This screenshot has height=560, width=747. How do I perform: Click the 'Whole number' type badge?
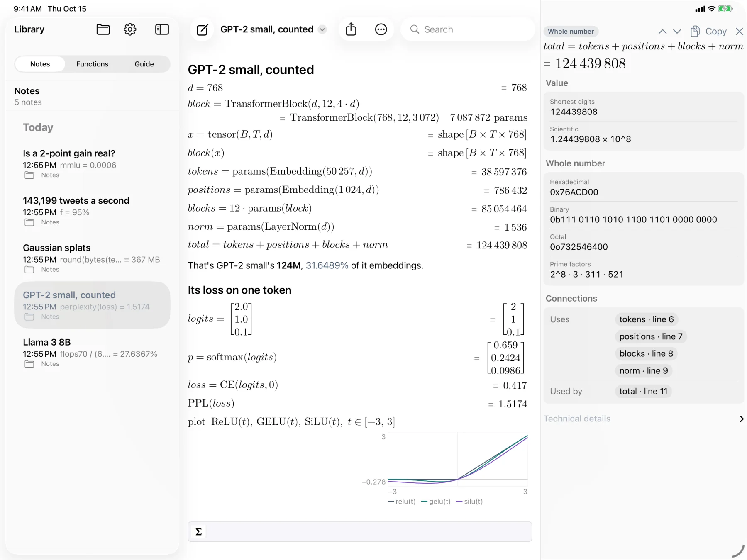(x=571, y=32)
